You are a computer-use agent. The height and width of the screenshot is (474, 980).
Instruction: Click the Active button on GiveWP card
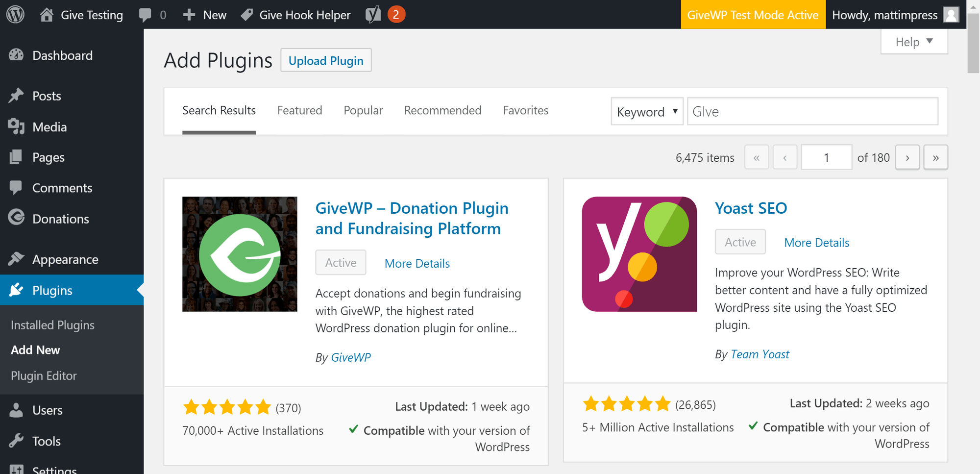[x=341, y=262]
